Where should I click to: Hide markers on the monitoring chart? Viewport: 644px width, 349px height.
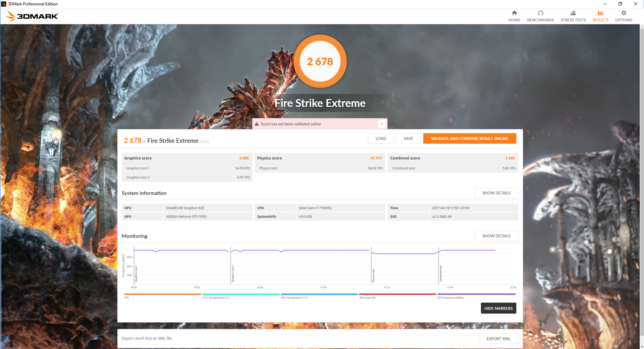click(x=498, y=308)
